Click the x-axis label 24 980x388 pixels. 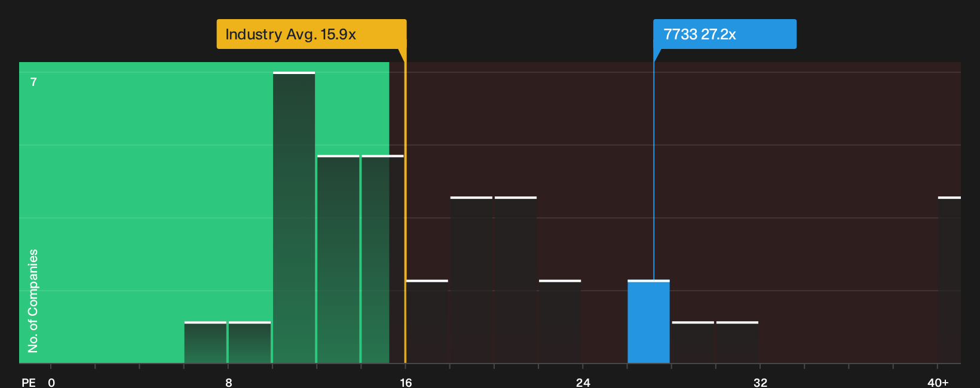coord(583,383)
